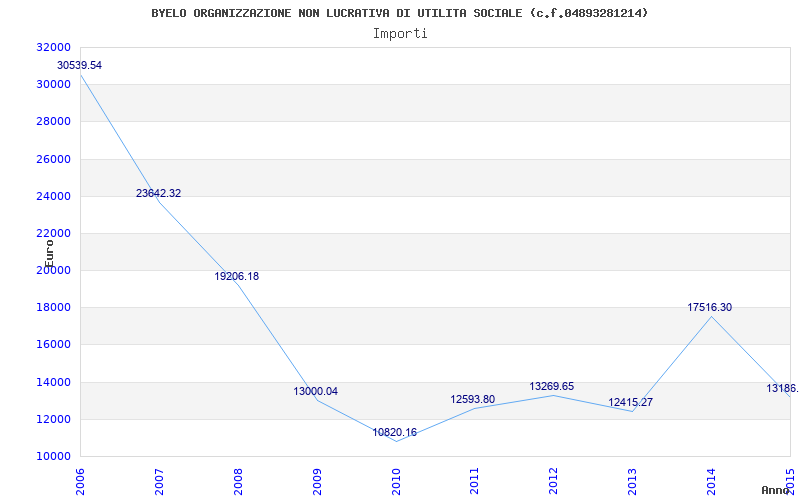Select the 2010 year axis label
Viewport: 800px width, 500px height.
coord(396,481)
